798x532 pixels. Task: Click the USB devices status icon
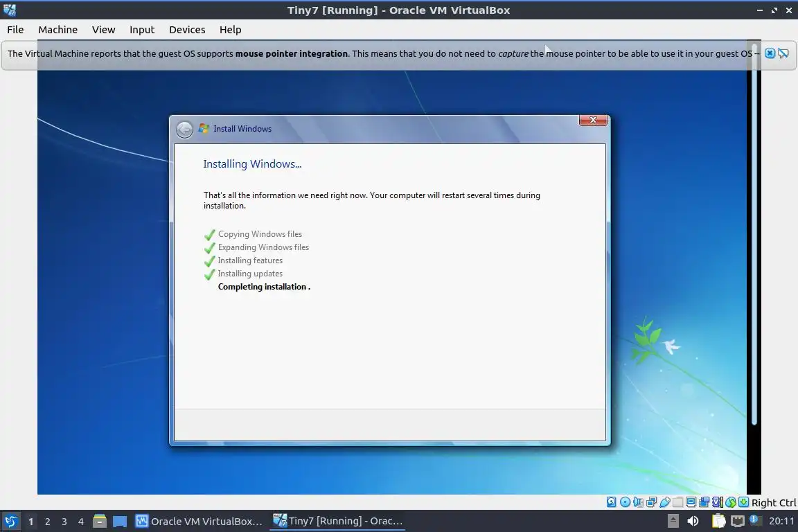coord(665,502)
